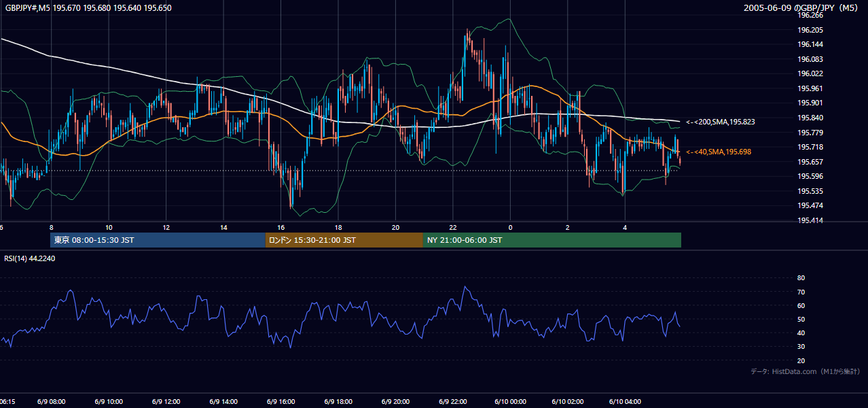Click hour tick 2 under the price chart
This screenshot has height=408, width=868.
[568, 227]
